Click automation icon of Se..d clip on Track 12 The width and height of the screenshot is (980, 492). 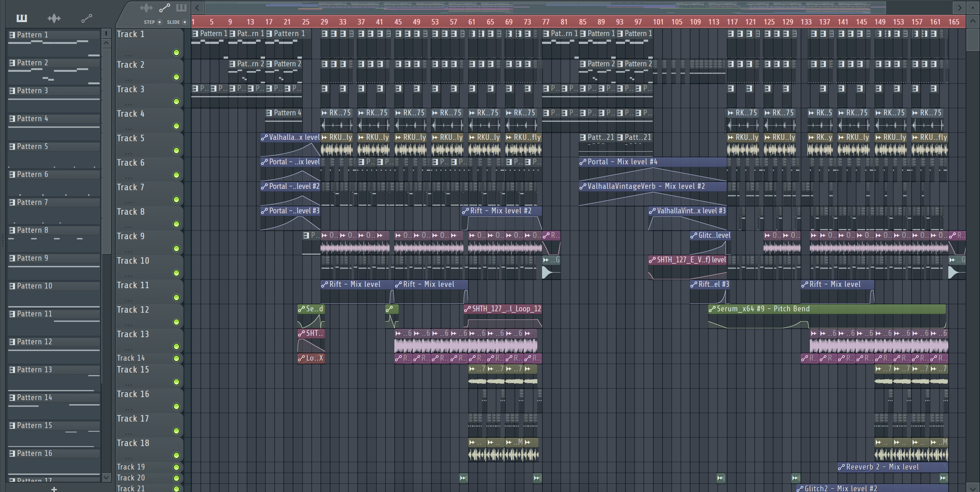click(302, 309)
